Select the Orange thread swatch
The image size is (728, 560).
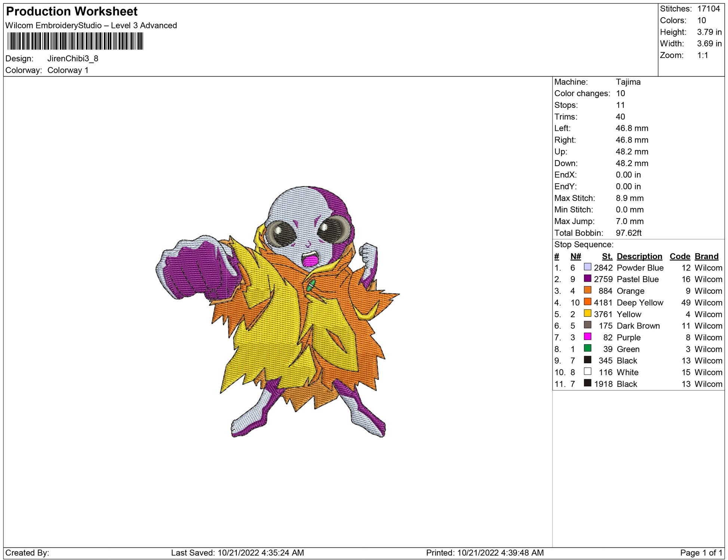tap(587, 290)
